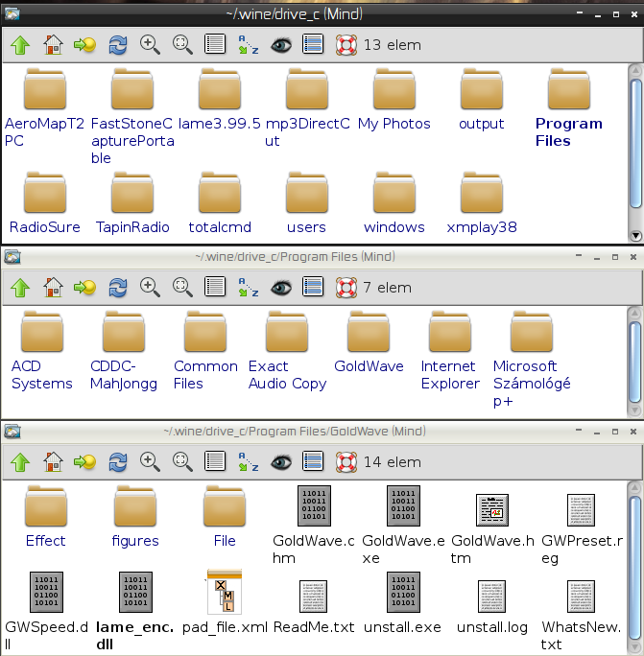Toggle hidden files eye in GoldWave window
Image resolution: width=644 pixels, height=656 pixels.
coord(281,462)
